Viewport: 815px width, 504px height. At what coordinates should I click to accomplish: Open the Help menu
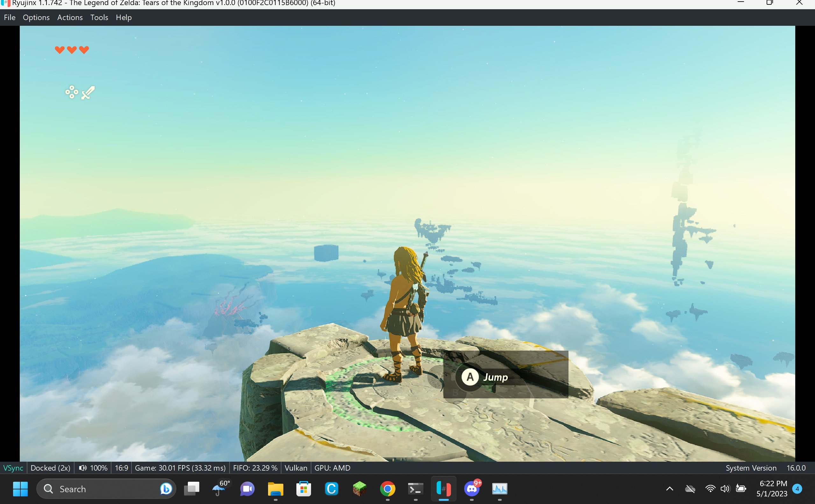tap(124, 17)
